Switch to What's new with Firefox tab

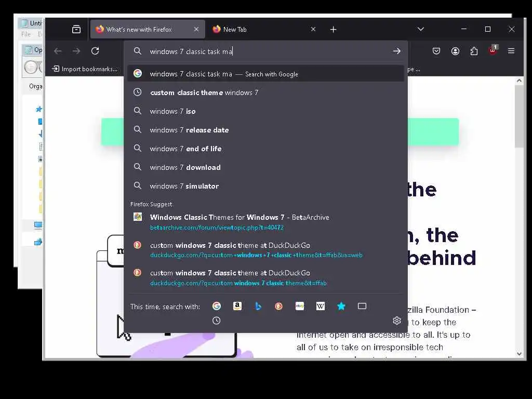click(148, 30)
